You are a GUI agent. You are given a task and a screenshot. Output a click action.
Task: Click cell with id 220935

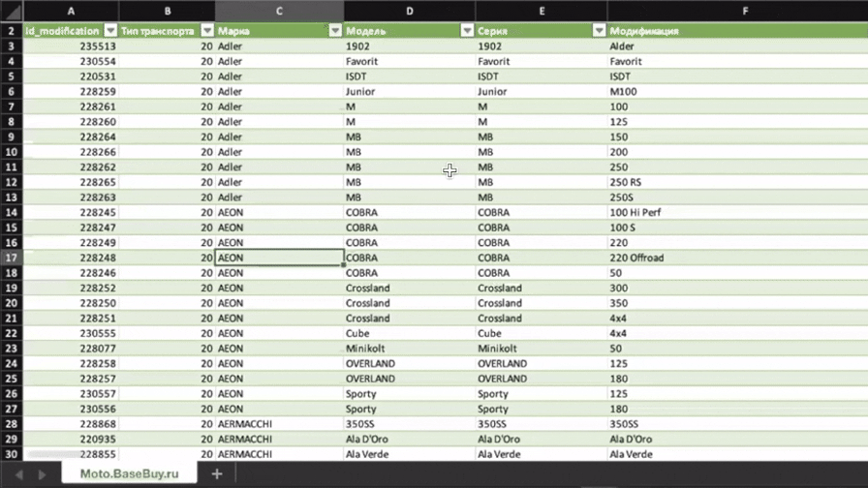[71, 440]
